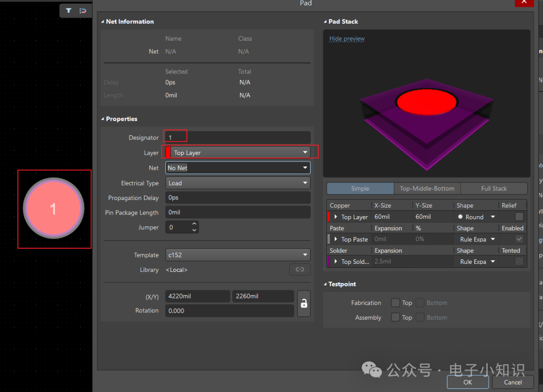Collapse the Net Information section

coord(103,22)
